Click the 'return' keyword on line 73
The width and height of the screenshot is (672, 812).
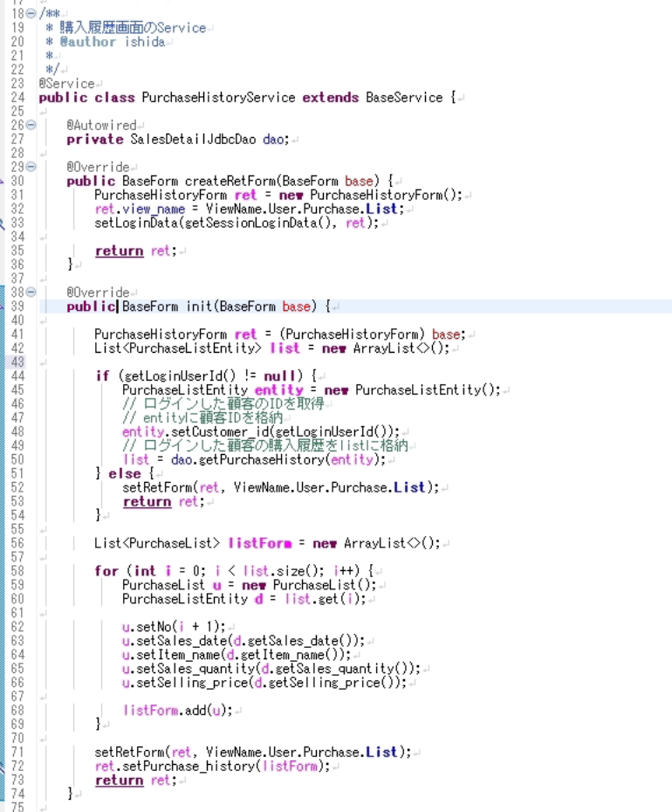coord(119,780)
